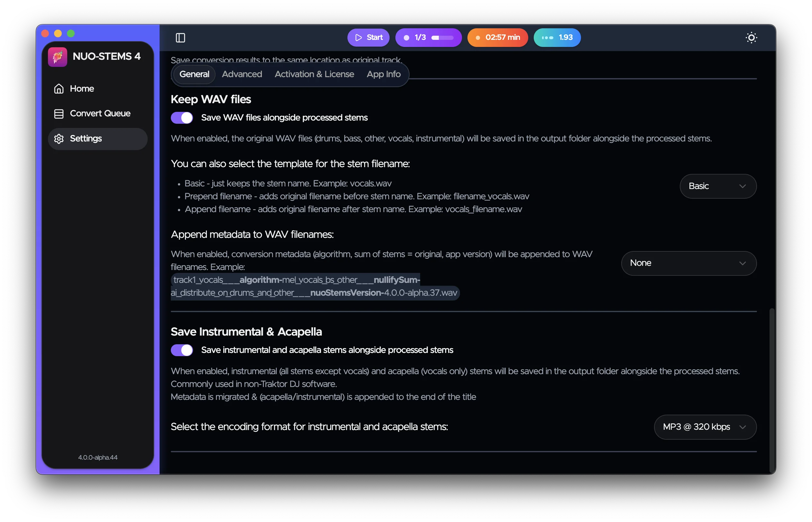Disable Save WAV files toggle

182,118
